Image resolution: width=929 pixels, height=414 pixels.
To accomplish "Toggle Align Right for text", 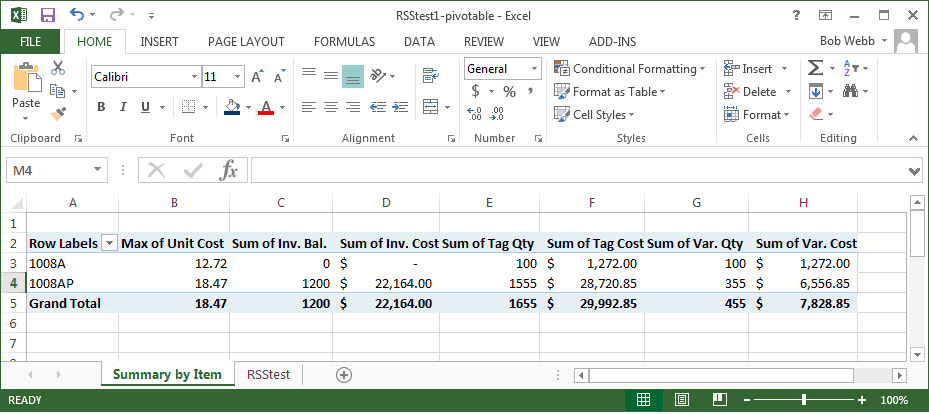I will pyautogui.click(x=353, y=107).
